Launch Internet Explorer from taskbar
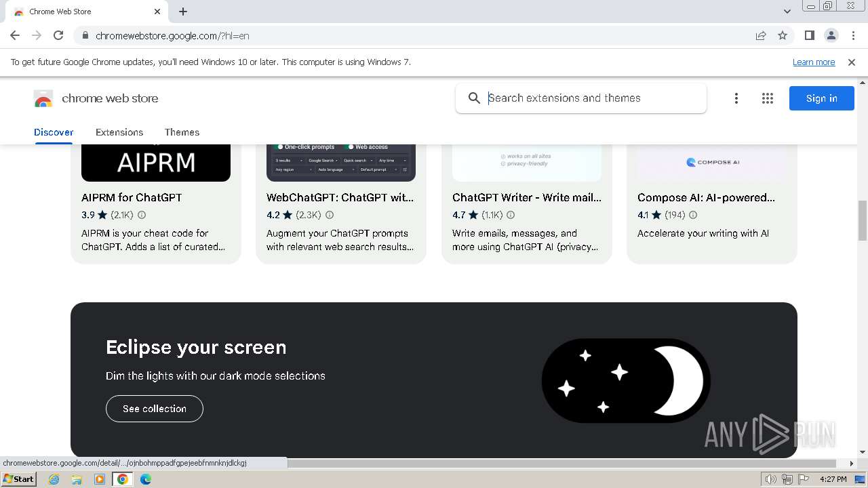Image resolution: width=868 pixels, height=488 pixels. click(x=54, y=479)
